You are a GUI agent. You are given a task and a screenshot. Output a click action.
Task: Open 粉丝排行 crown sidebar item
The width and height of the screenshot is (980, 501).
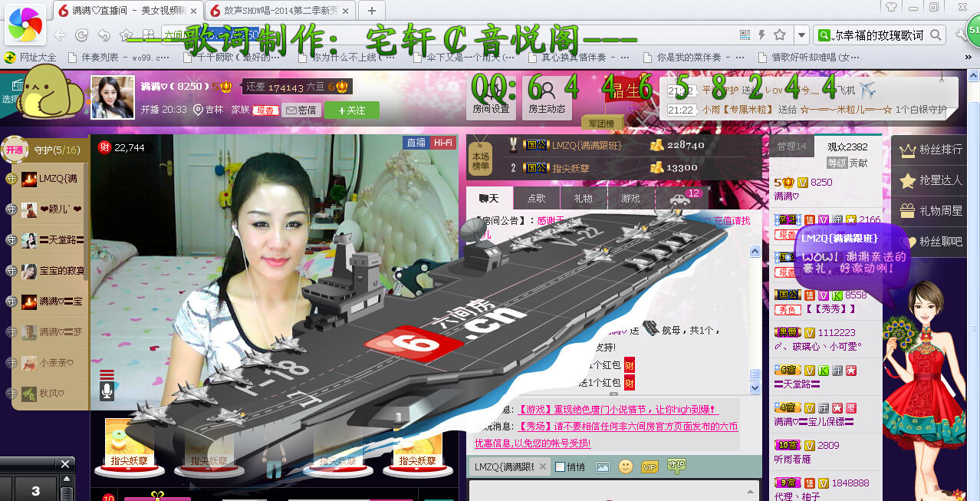click(929, 150)
